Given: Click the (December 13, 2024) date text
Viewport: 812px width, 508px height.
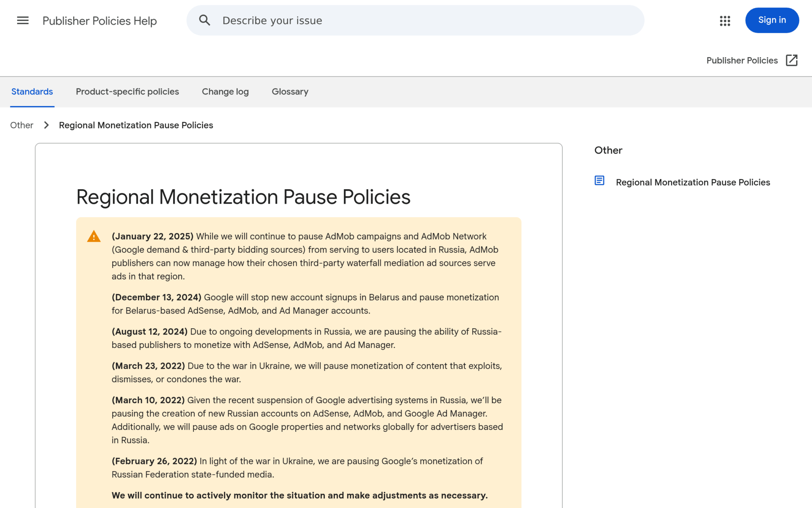Looking at the screenshot, I should coord(156,297).
